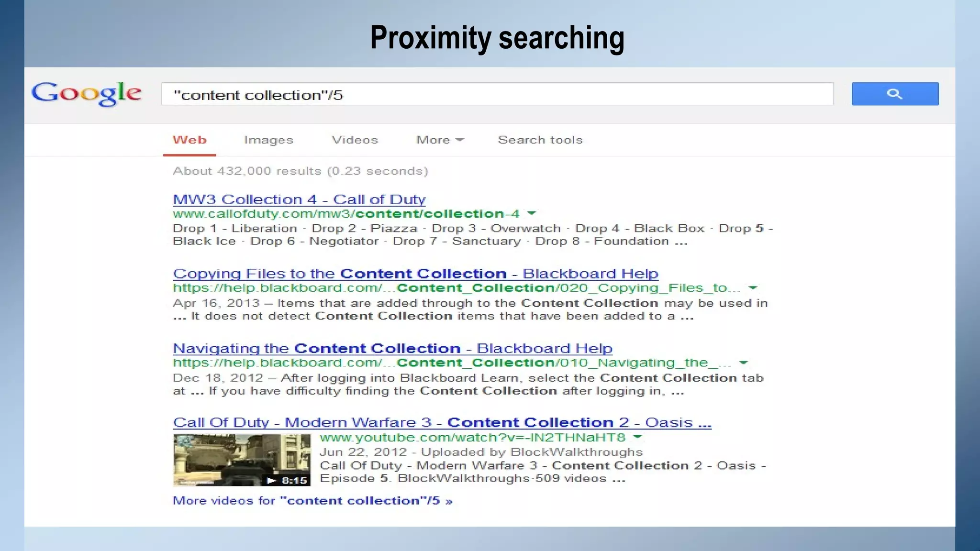Viewport: 980px width, 551px height.
Task: Expand the arrow beside the youtube.com URL
Action: (x=637, y=437)
